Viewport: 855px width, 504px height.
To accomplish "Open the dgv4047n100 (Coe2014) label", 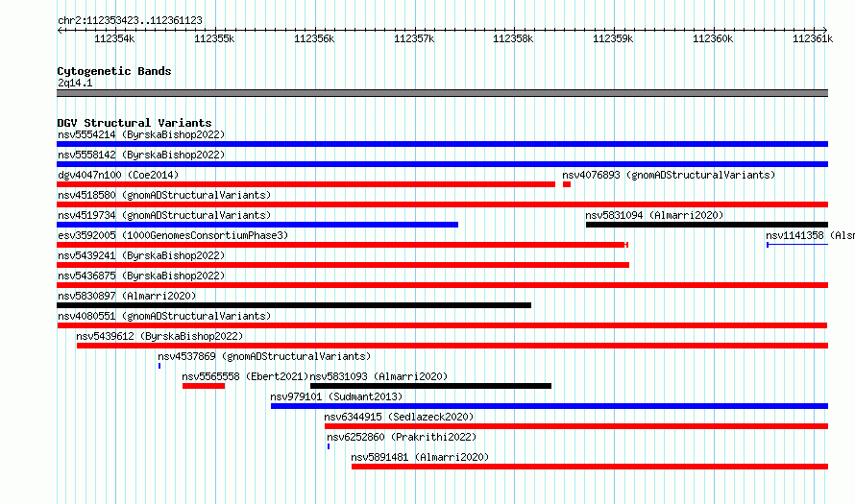I will coord(118,175).
